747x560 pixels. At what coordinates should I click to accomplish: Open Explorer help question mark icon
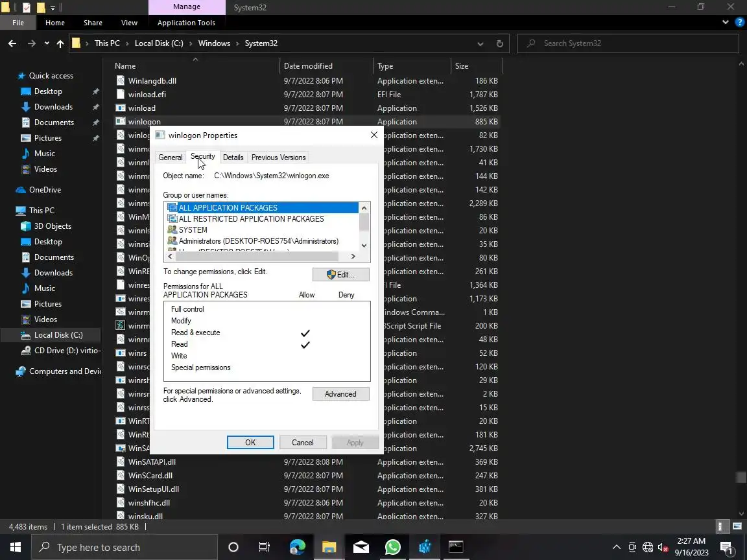point(740,23)
